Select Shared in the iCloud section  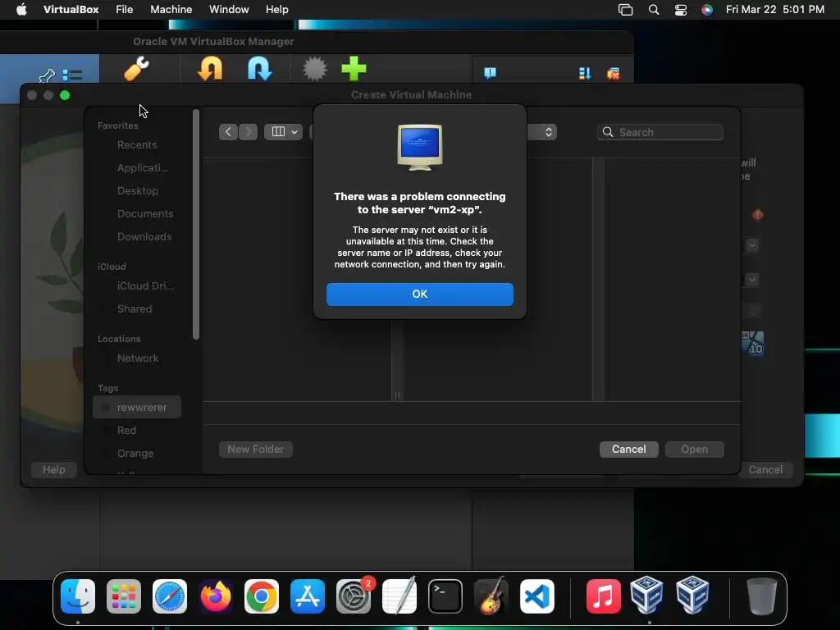tap(135, 309)
